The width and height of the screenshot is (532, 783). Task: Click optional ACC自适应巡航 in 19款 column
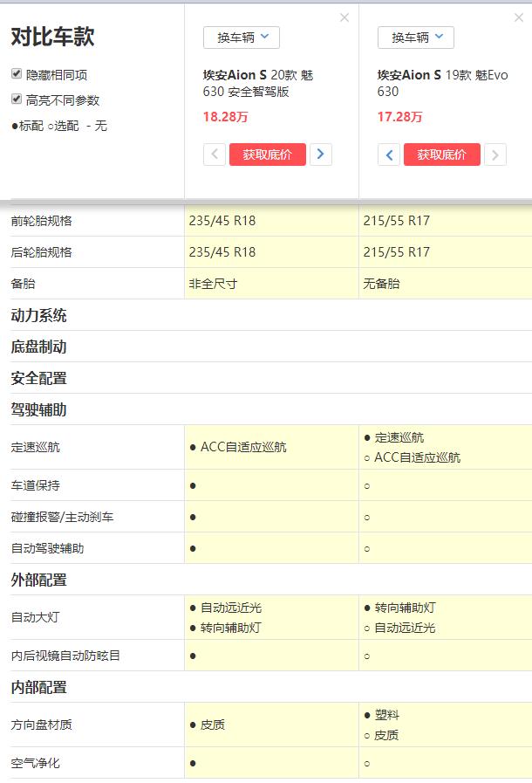(x=417, y=457)
